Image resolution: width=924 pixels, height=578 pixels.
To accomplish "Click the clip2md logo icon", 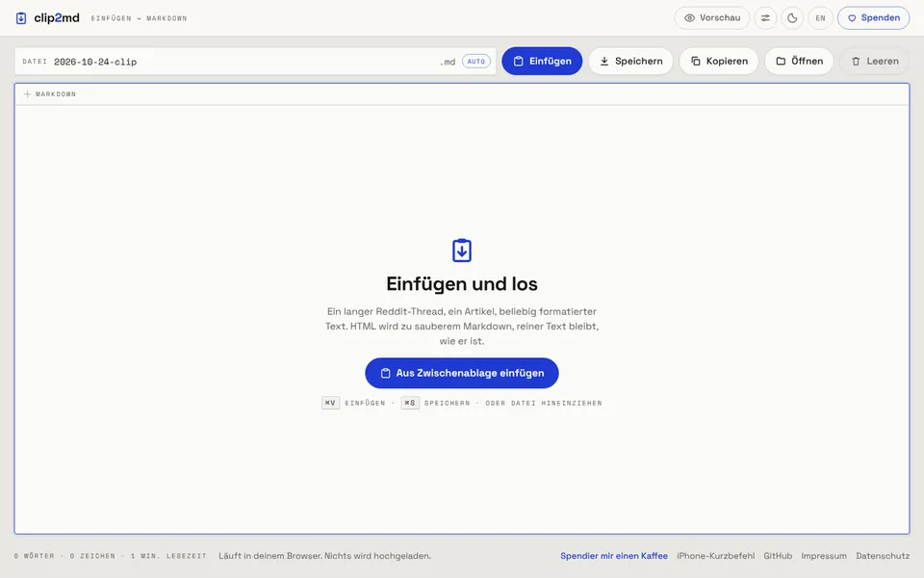I will [x=21, y=18].
